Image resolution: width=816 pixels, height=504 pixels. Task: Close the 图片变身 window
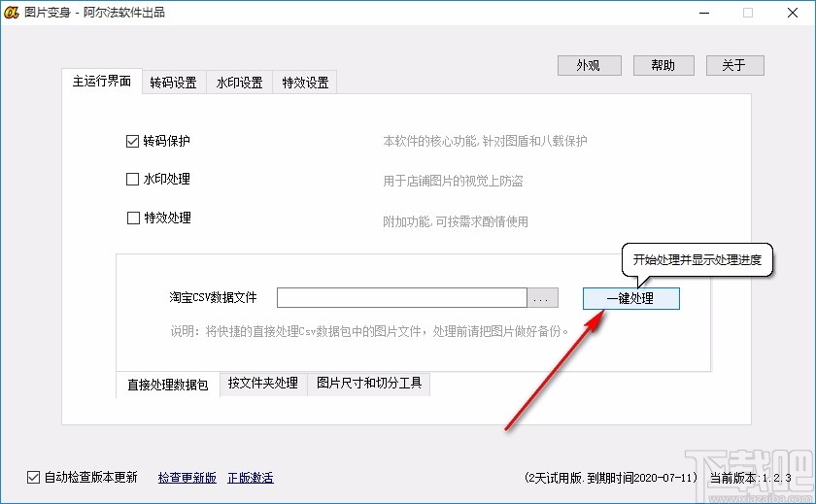click(793, 13)
